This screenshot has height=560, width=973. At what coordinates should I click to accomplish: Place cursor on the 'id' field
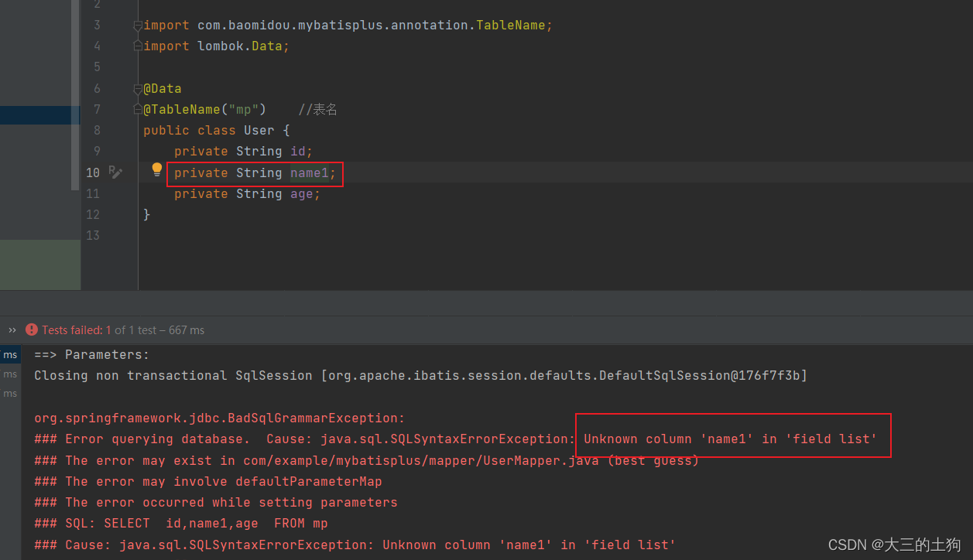(298, 151)
